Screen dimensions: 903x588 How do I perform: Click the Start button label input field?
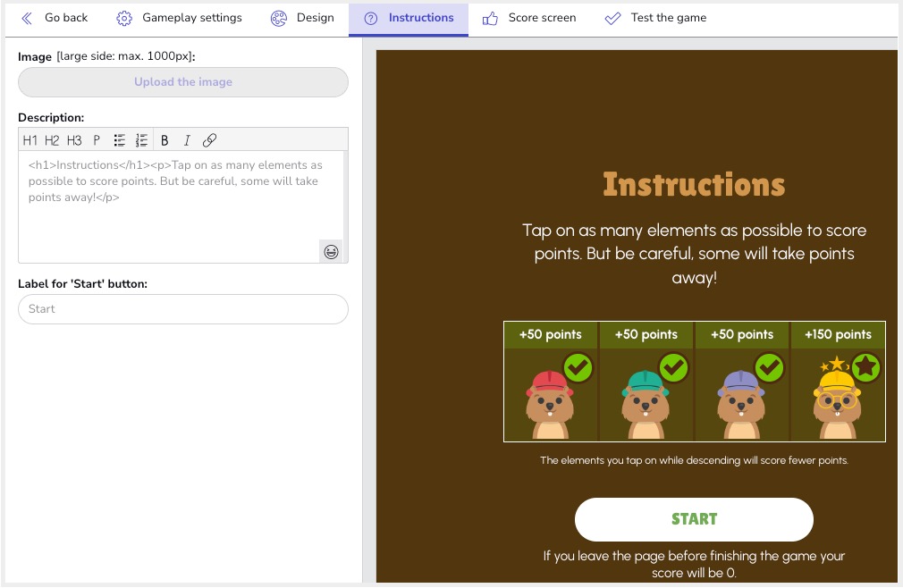click(x=183, y=309)
